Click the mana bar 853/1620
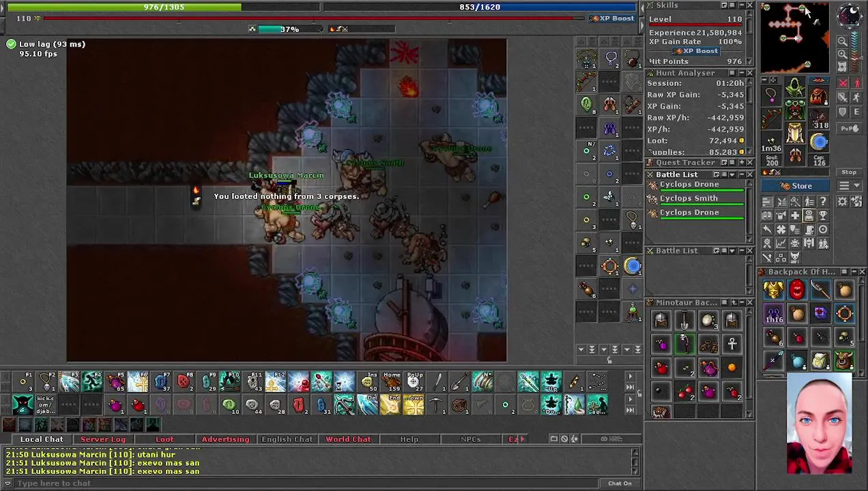 point(480,7)
